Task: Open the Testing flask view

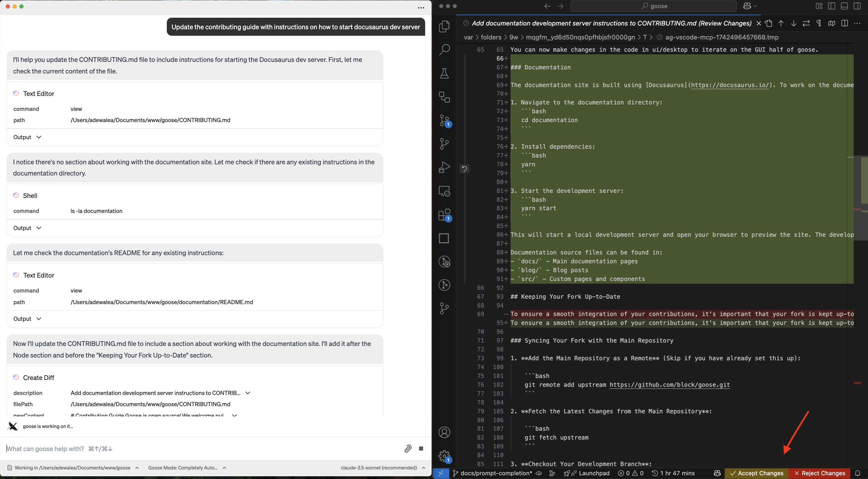Action: 444,73
